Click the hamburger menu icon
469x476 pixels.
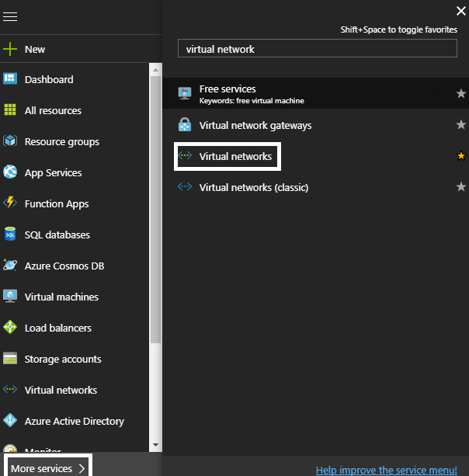coord(10,16)
